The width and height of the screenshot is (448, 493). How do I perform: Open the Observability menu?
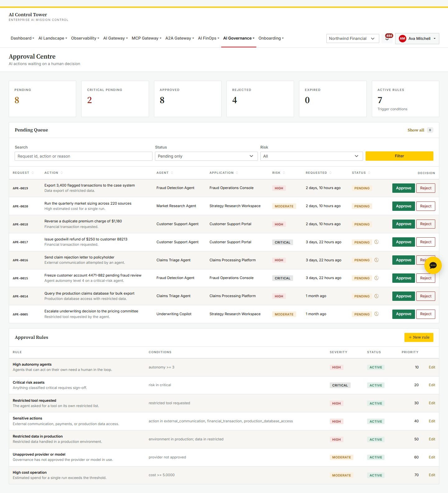pyautogui.click(x=85, y=38)
